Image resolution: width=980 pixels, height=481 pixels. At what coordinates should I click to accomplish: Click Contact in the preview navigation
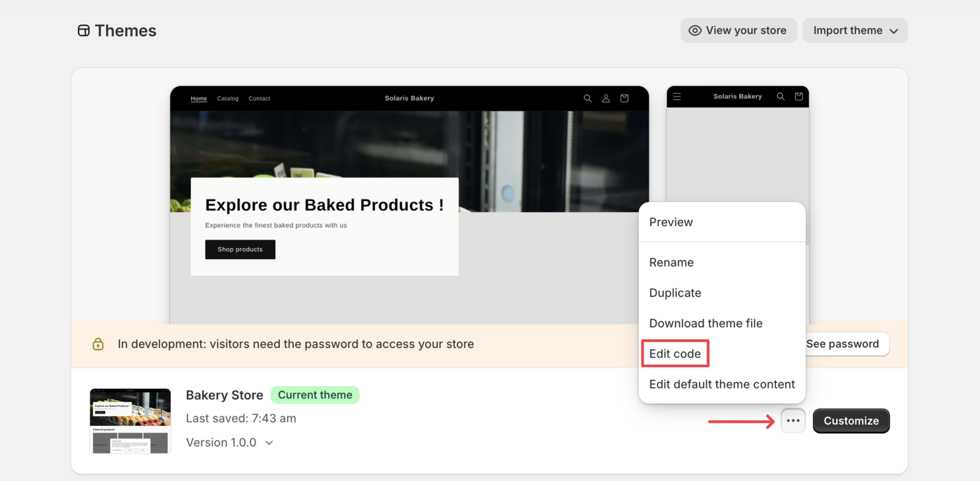pos(259,99)
